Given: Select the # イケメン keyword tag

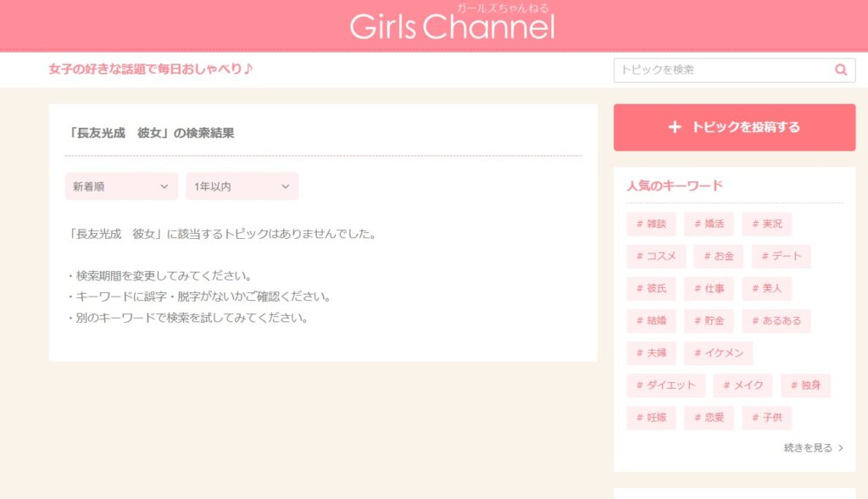Looking at the screenshot, I should click(719, 353).
